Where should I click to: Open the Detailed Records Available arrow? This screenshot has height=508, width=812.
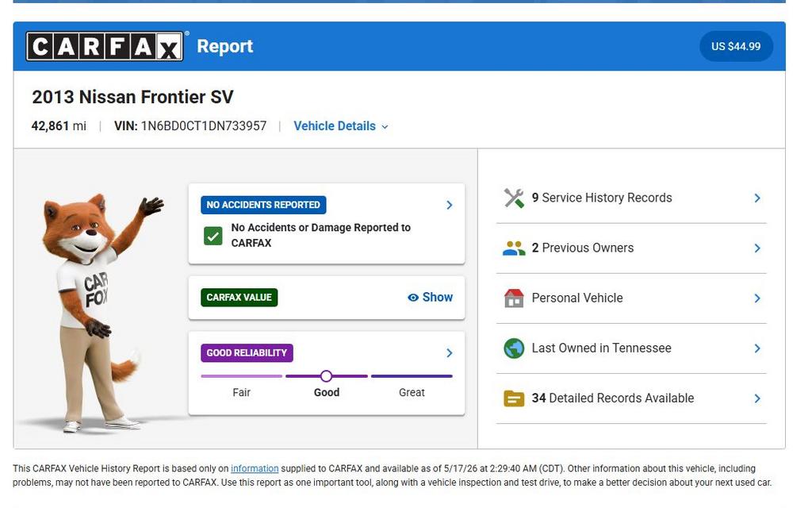pyautogui.click(x=757, y=398)
